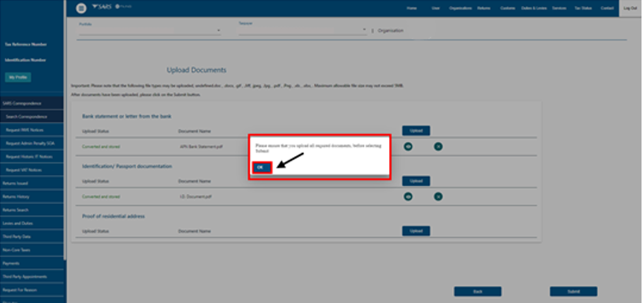Click Log Out in the top right
Viewport: 644px width, 303px height.
[630, 8]
